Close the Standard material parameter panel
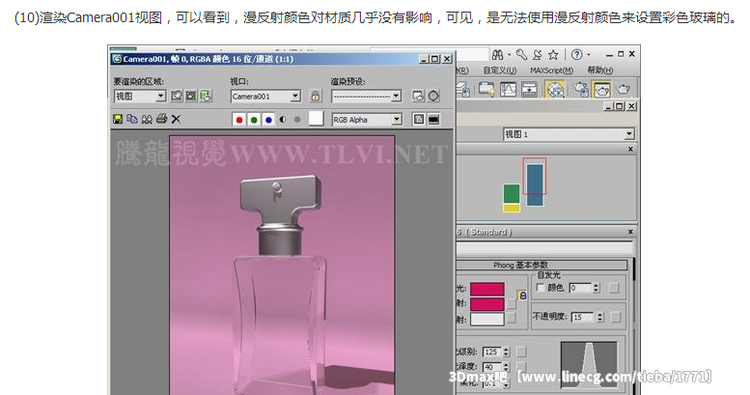The image size is (750, 395). click(630, 232)
